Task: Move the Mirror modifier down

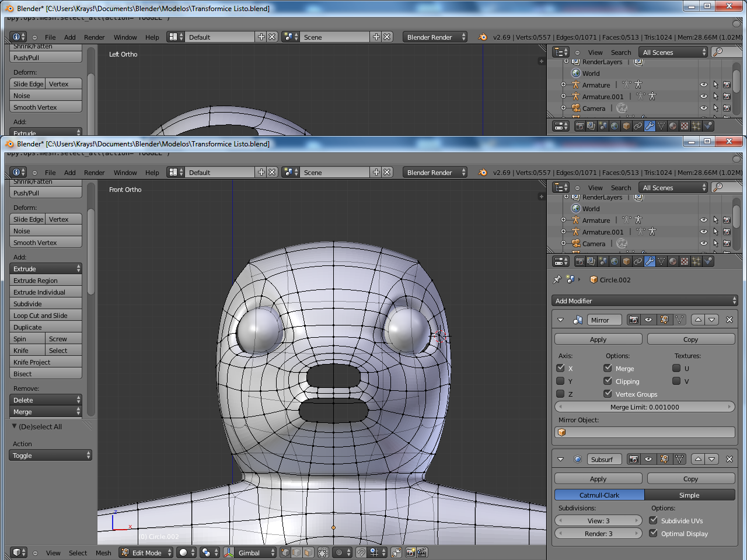Action: [712, 320]
